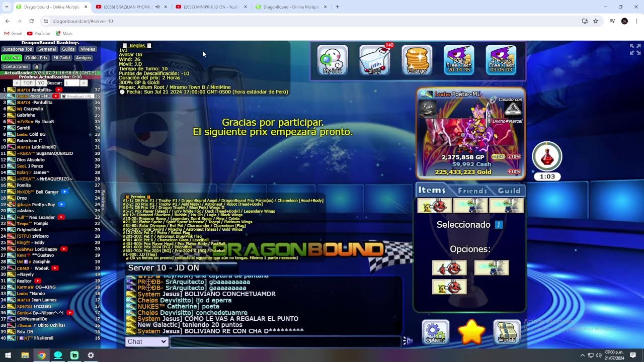The image size is (644, 362).
Task: Click the Broadcast URL field
Action: coord(77,96)
